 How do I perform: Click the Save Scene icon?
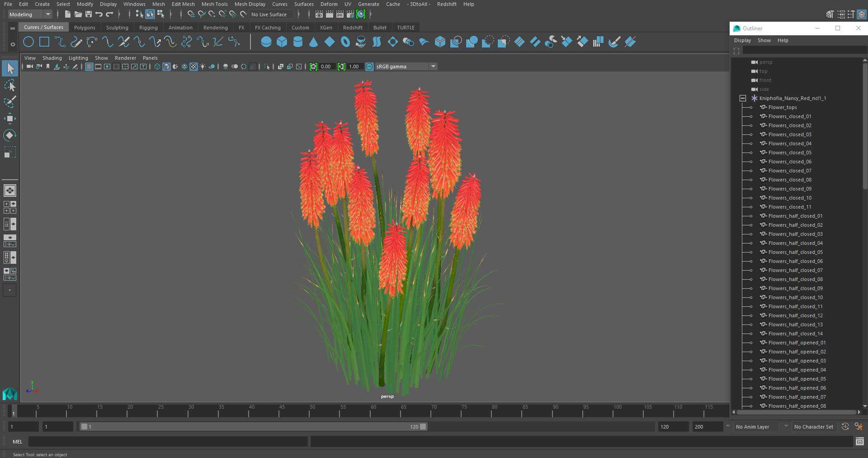[89, 14]
